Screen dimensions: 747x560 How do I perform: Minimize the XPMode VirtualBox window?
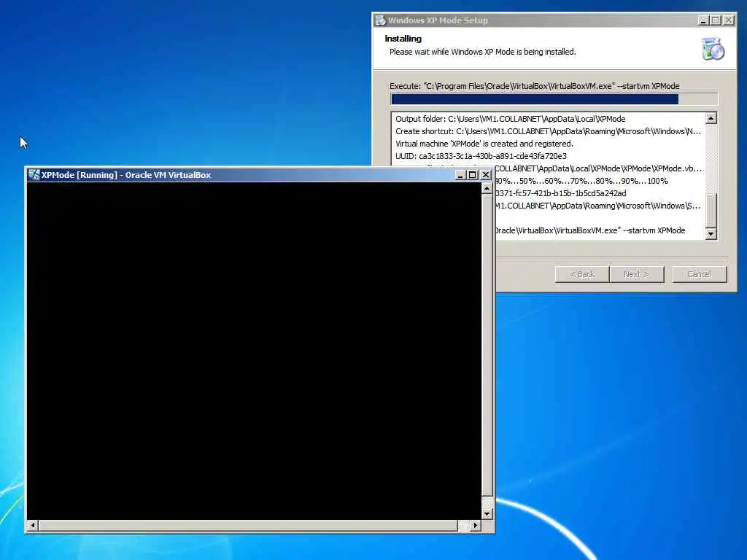coord(460,175)
